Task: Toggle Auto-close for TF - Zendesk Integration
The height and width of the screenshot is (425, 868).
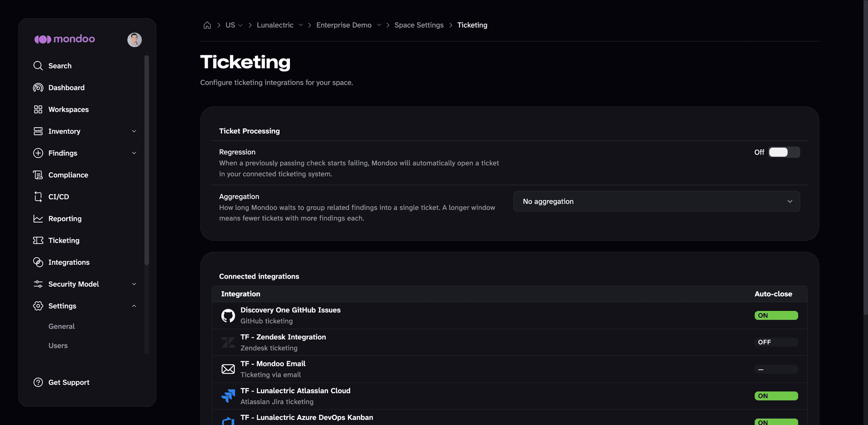Action: 776,342
